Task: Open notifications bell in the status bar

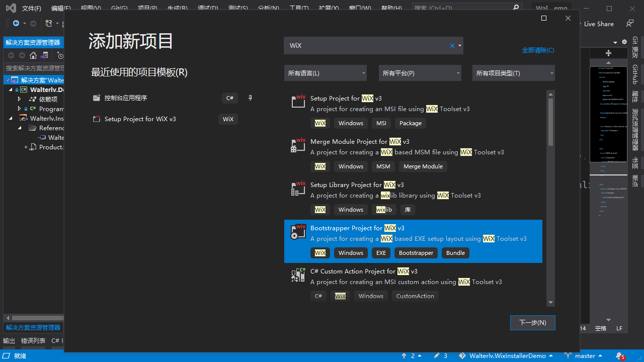Action: (620, 356)
